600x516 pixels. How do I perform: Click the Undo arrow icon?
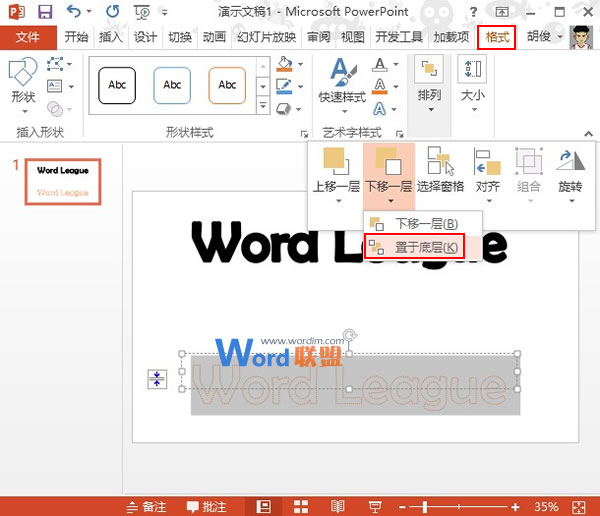click(x=73, y=11)
